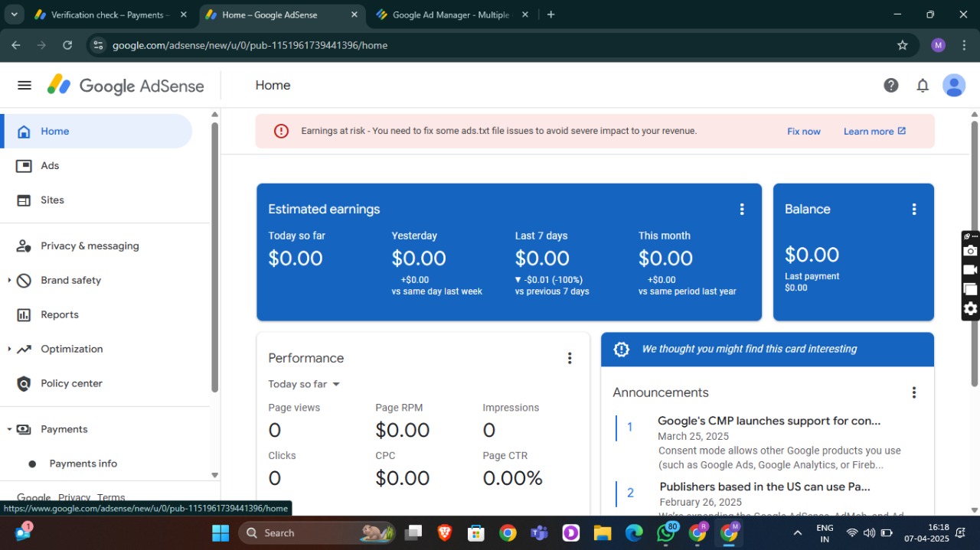Open Chrome's three-dot menu
This screenshot has width=980, height=550.
point(963,45)
